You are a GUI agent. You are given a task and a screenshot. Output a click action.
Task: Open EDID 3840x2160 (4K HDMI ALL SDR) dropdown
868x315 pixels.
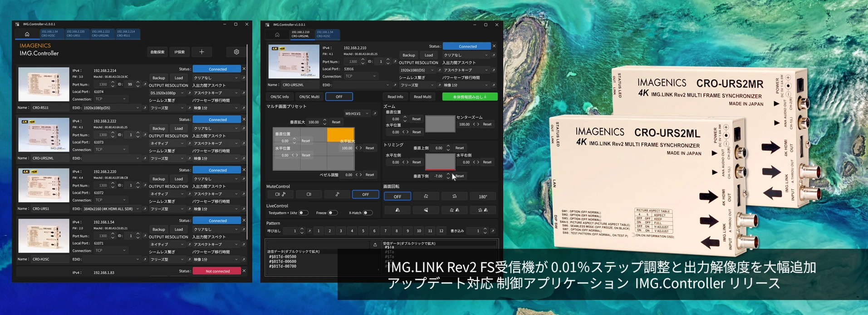point(112,209)
